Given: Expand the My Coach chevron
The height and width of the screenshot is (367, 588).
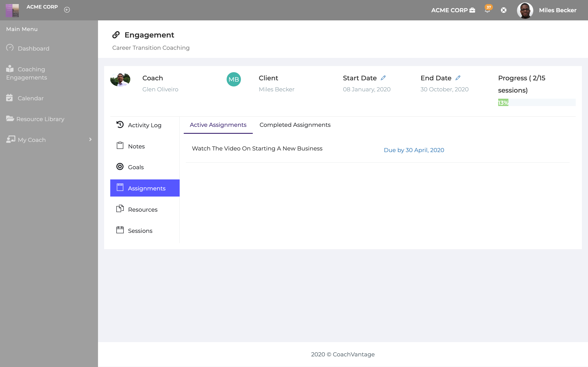Looking at the screenshot, I should click(x=90, y=140).
